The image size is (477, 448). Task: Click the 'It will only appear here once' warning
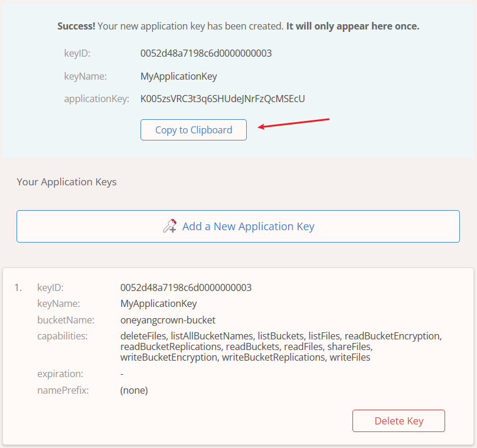tap(352, 27)
